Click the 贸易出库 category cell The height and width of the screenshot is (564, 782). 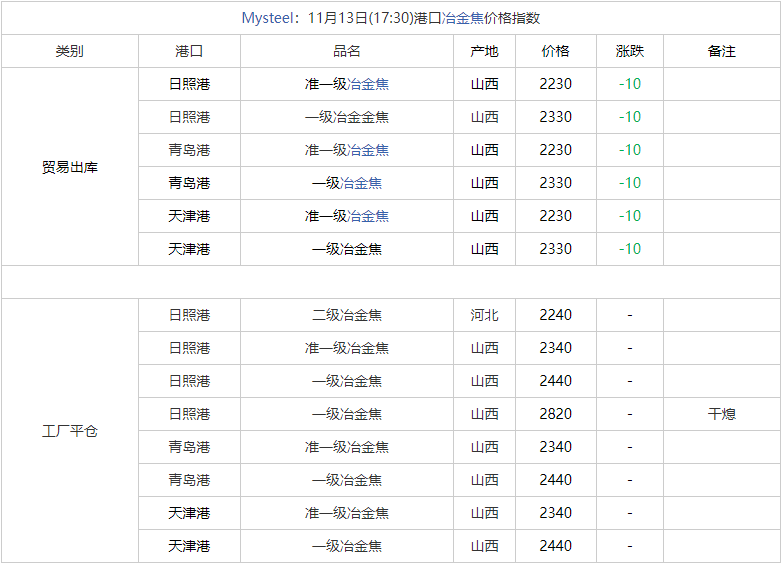tap(70, 167)
